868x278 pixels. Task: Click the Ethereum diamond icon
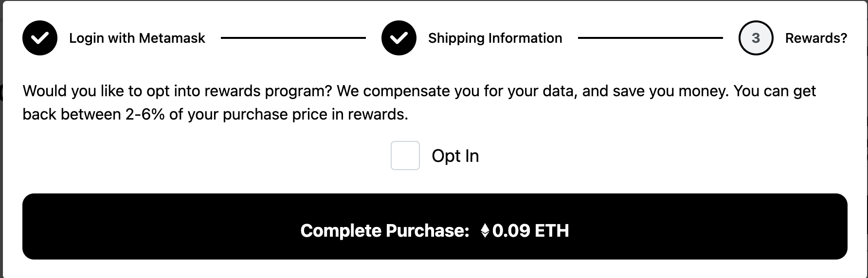click(x=485, y=230)
